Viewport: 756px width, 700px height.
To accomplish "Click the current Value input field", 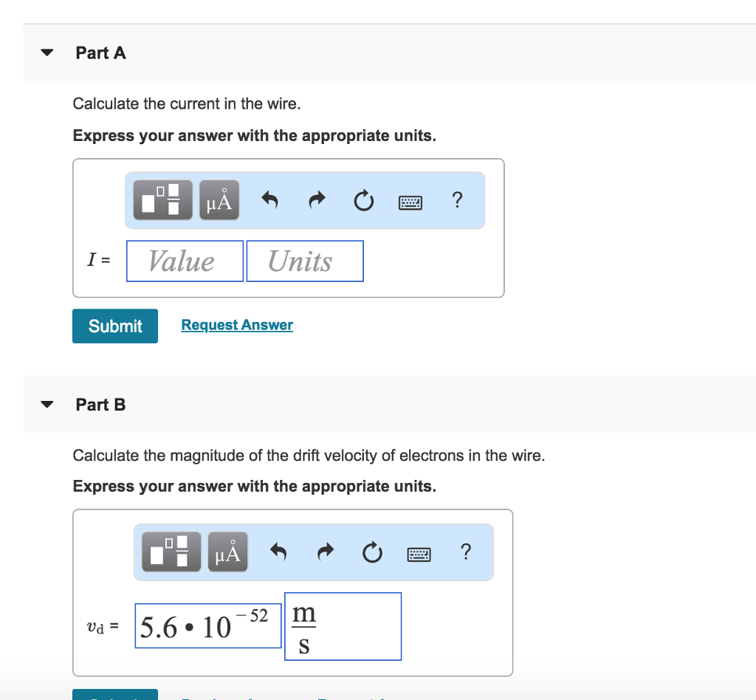I will click(x=185, y=261).
